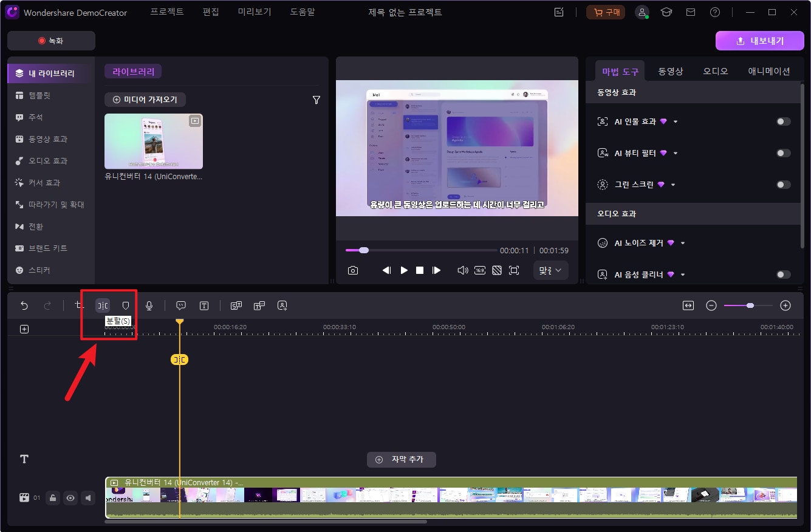Viewport: 811px width, 532px height.
Task: Click the preview playback progress handle
Action: [364, 250]
